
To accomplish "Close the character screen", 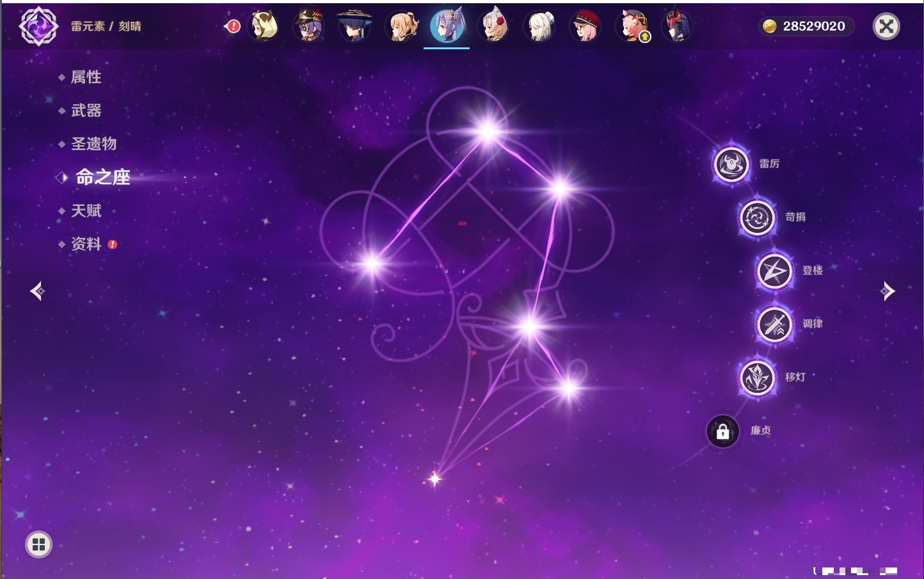I will coord(886,26).
